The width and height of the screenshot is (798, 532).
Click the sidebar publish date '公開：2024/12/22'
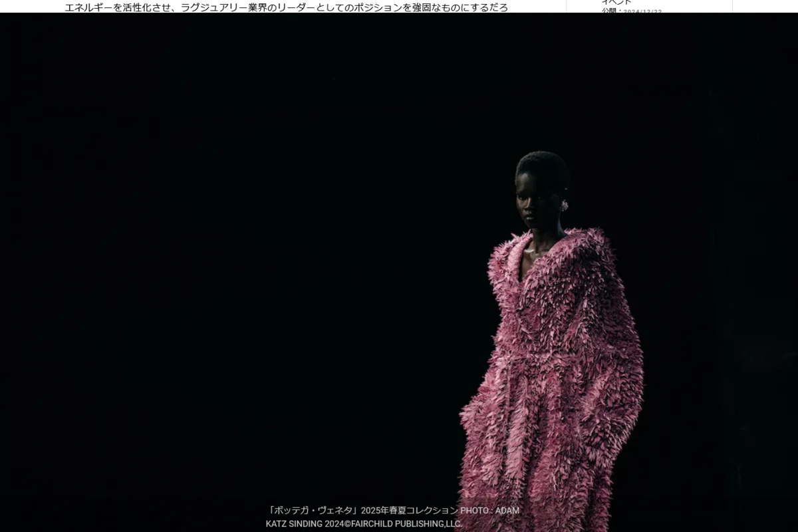click(x=632, y=11)
